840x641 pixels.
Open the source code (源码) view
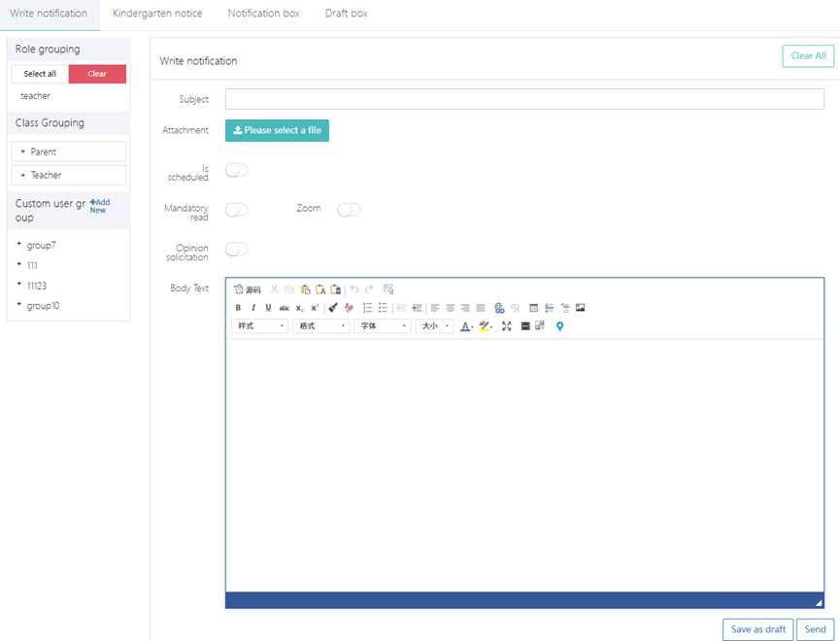248,289
